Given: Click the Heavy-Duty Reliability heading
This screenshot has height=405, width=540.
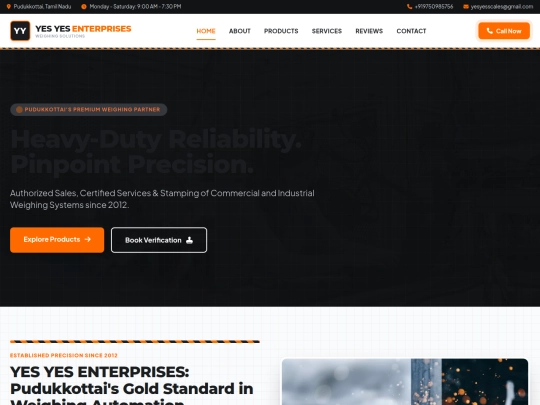Looking at the screenshot, I should click(156, 139).
